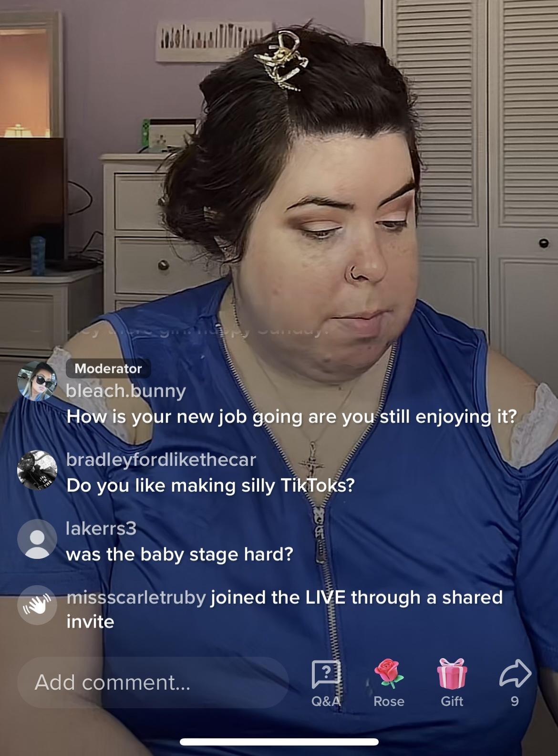Image resolution: width=558 pixels, height=756 pixels.
Task: View bradleyfordlikethecar's avatar
Action: click(x=37, y=470)
